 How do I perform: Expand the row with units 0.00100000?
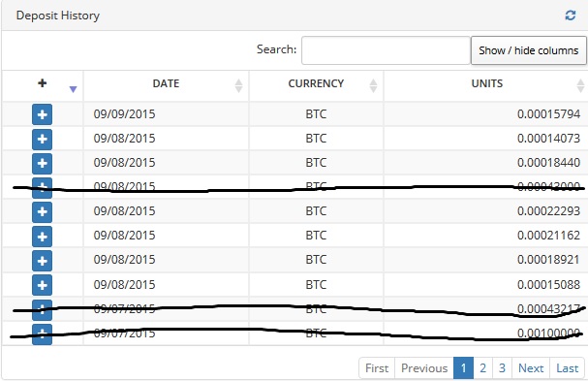click(x=42, y=334)
